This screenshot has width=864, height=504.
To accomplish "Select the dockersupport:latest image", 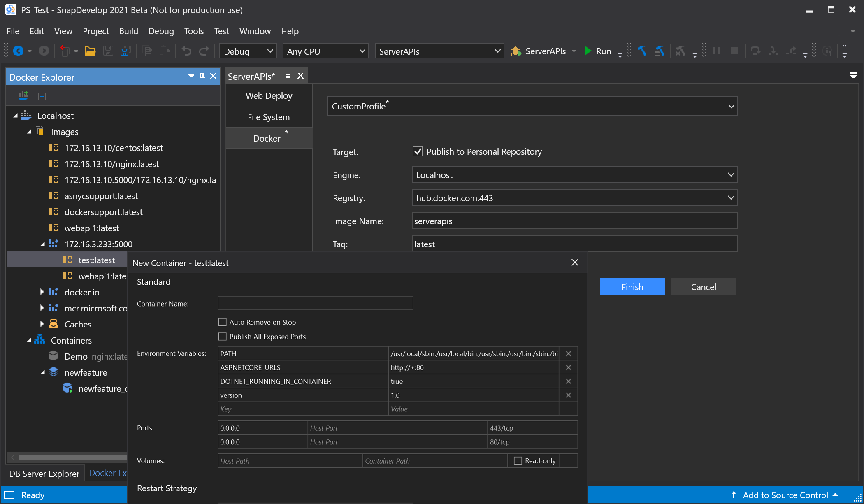I will (103, 212).
